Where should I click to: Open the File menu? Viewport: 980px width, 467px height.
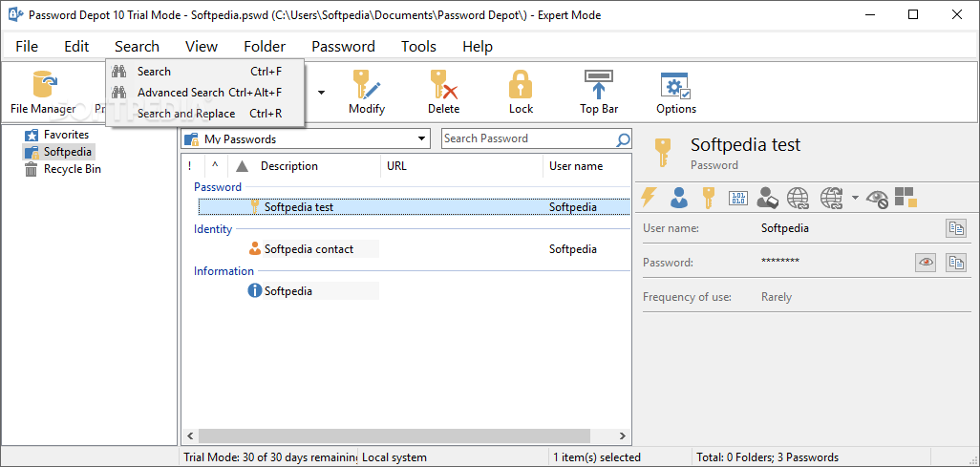point(27,46)
